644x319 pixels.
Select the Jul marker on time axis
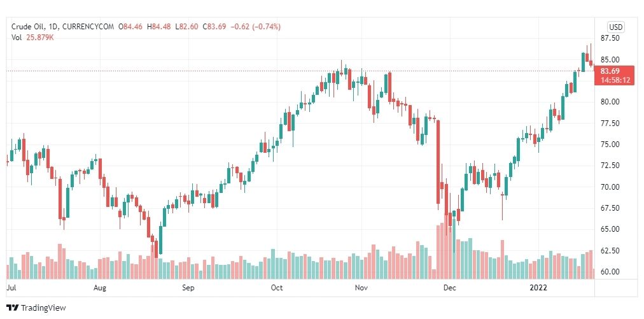pyautogui.click(x=11, y=288)
